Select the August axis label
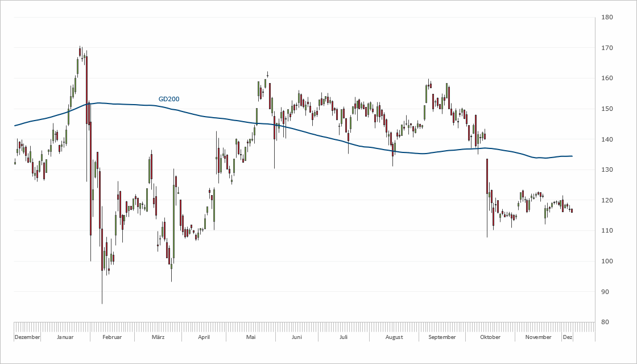The width and height of the screenshot is (637, 364). click(394, 337)
